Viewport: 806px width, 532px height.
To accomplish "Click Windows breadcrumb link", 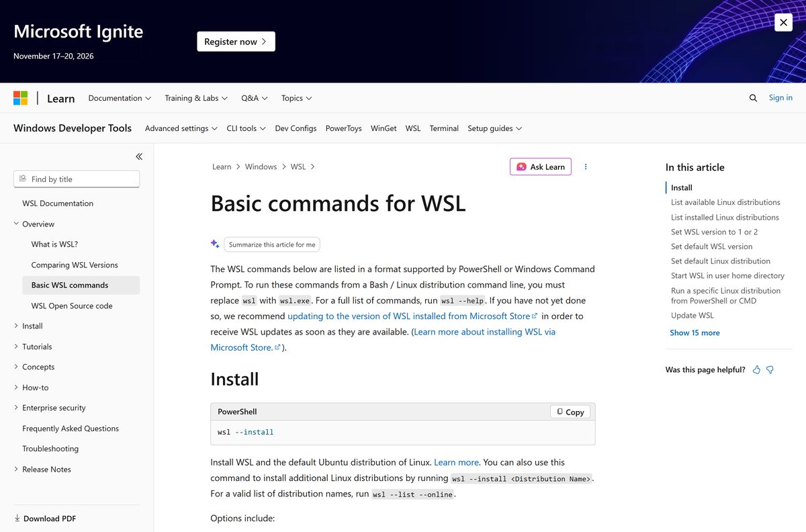I will (x=261, y=167).
